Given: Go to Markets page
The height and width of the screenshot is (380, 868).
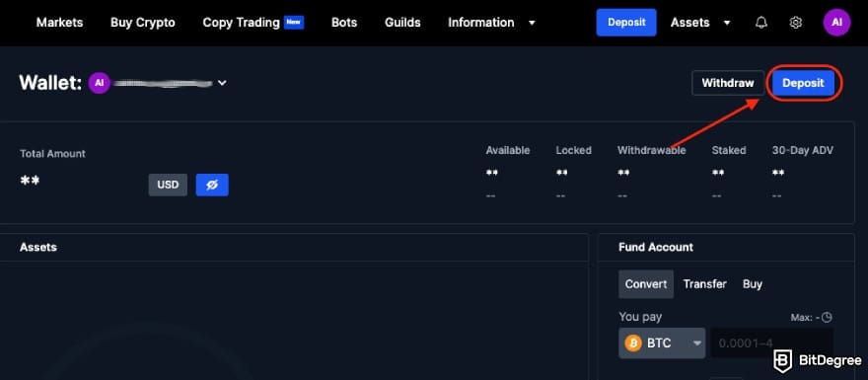Looking at the screenshot, I should click(x=60, y=23).
